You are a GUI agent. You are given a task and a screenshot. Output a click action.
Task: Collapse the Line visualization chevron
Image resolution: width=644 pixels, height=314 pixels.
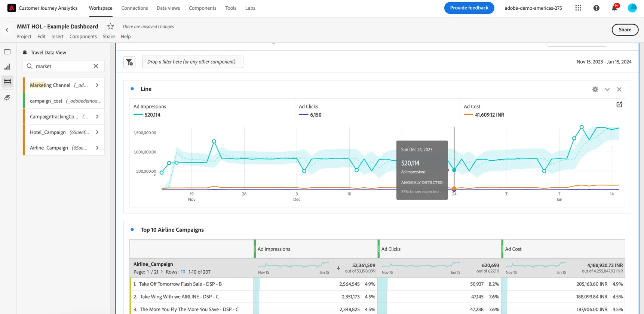coord(607,89)
